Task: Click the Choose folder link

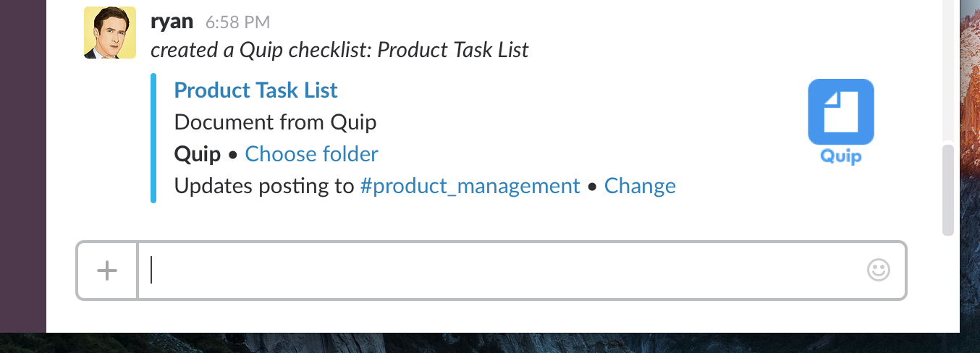Action: [x=311, y=154]
